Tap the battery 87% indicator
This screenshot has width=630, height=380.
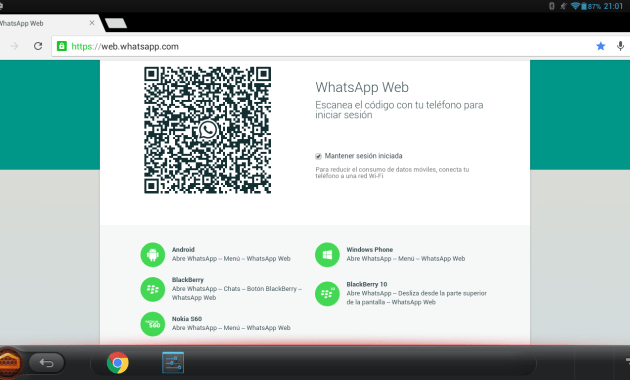coord(591,6)
